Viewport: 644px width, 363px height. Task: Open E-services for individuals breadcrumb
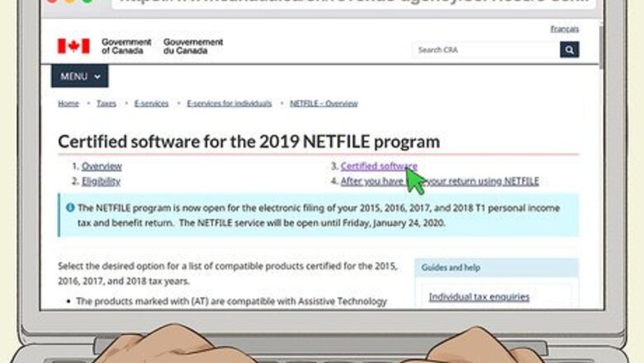click(229, 104)
